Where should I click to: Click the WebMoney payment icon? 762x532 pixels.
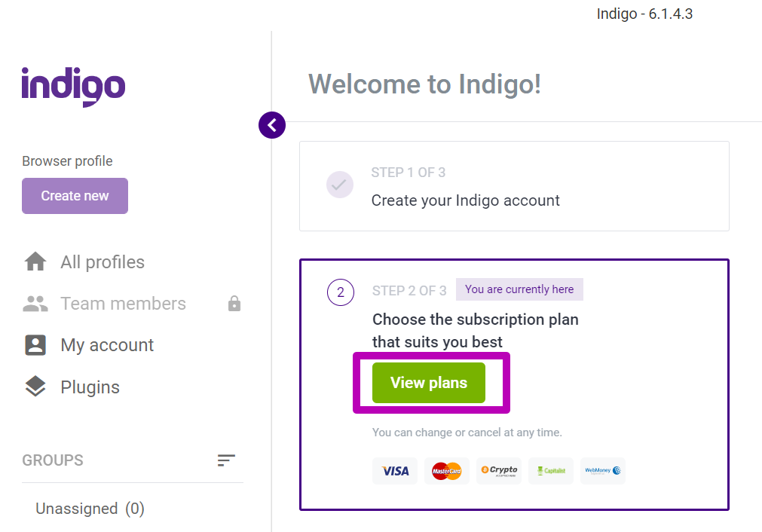(x=602, y=470)
